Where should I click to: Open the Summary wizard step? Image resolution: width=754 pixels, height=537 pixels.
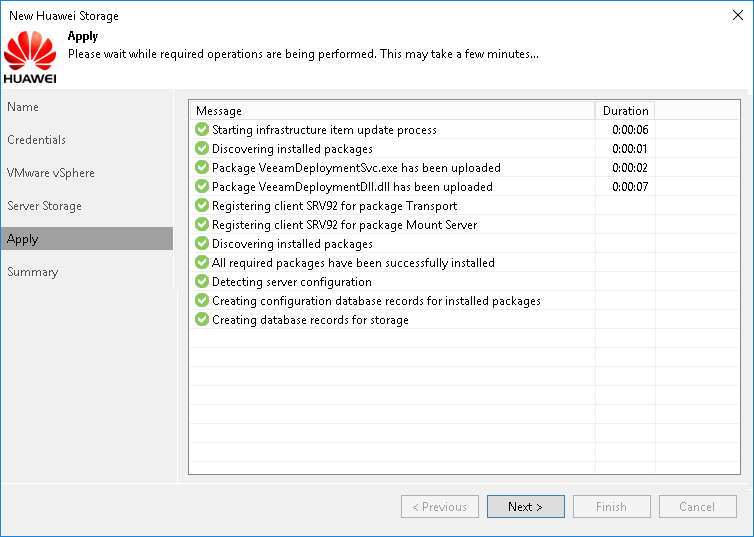(x=33, y=272)
